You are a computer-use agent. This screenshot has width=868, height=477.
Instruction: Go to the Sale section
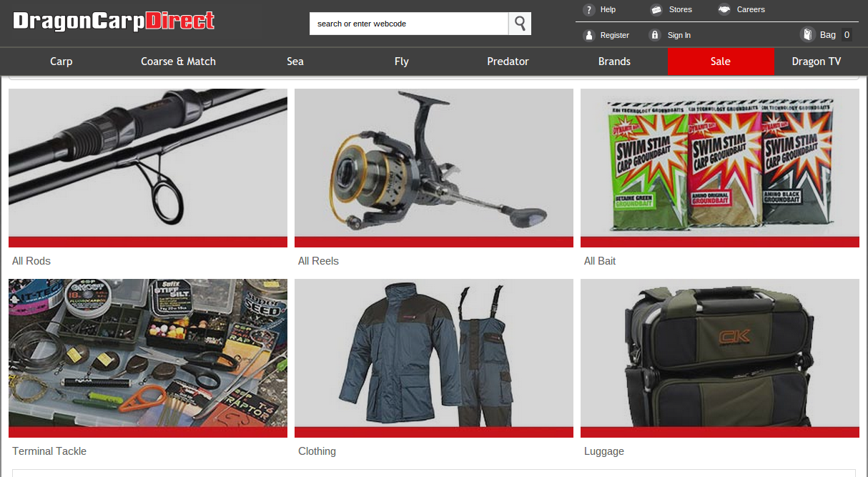pos(721,62)
